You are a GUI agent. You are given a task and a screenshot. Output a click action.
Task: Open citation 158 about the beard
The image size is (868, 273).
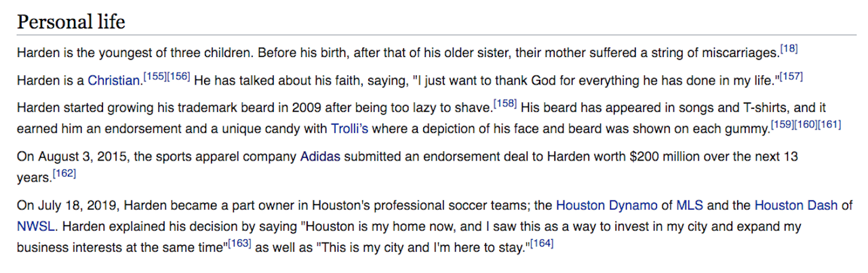[505, 104]
